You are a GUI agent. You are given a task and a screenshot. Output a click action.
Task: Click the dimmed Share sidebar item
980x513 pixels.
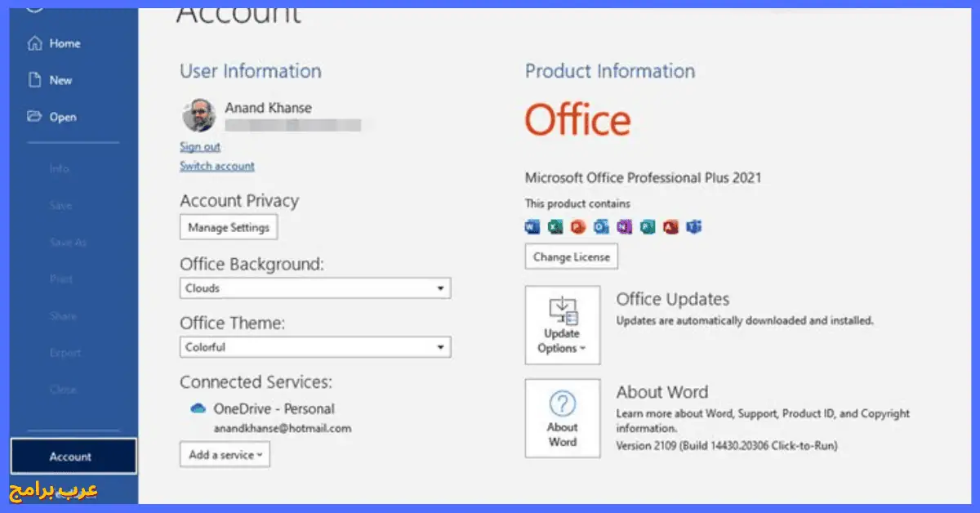pyautogui.click(x=62, y=316)
